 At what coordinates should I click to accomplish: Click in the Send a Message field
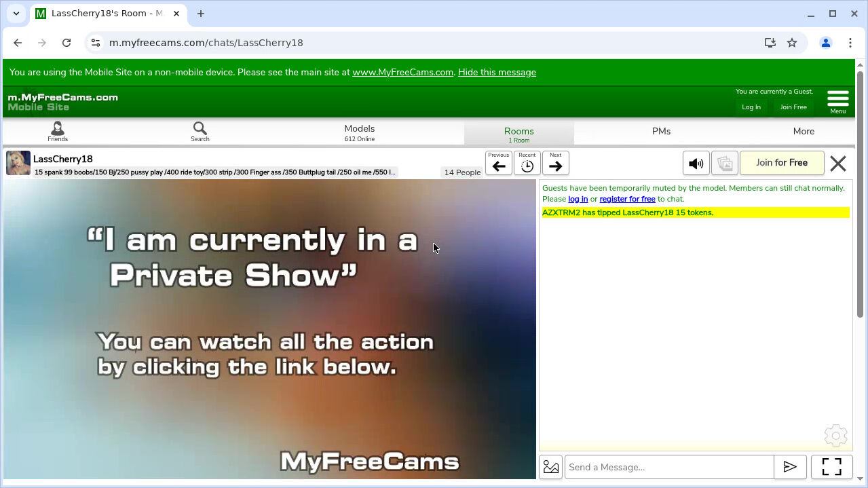(669, 467)
